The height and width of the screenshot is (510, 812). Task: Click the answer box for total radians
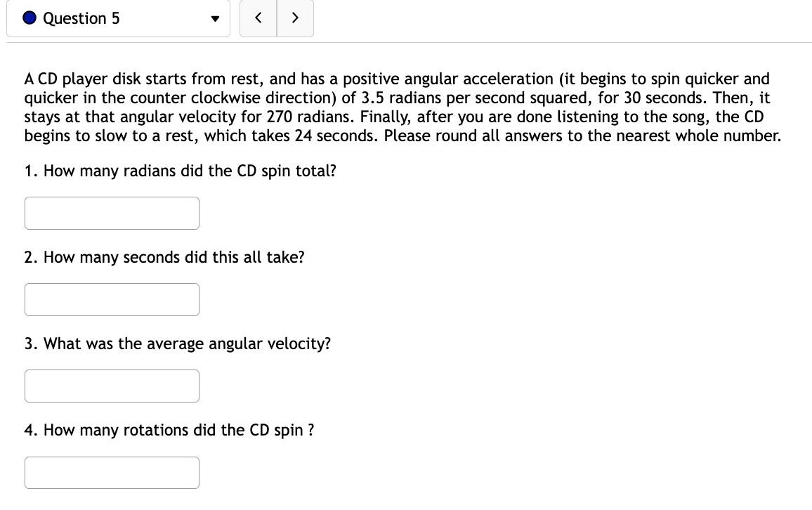[112, 213]
